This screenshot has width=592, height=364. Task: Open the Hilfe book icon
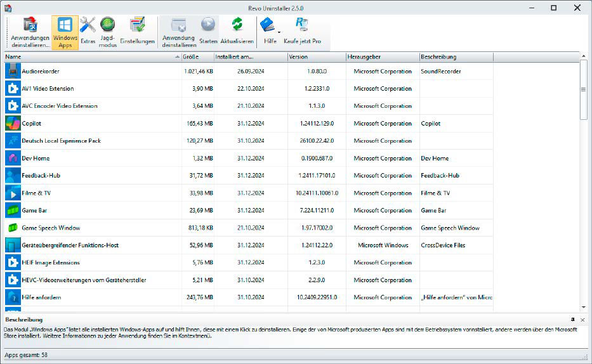(x=268, y=25)
